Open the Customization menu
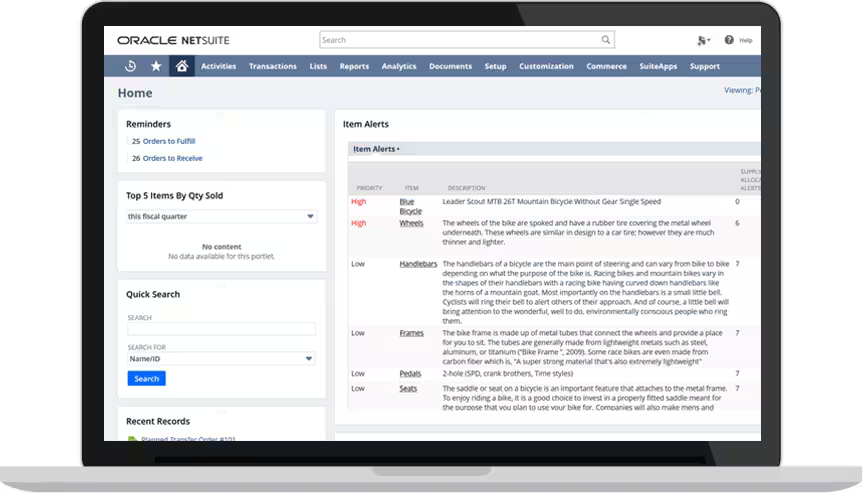 (x=546, y=66)
